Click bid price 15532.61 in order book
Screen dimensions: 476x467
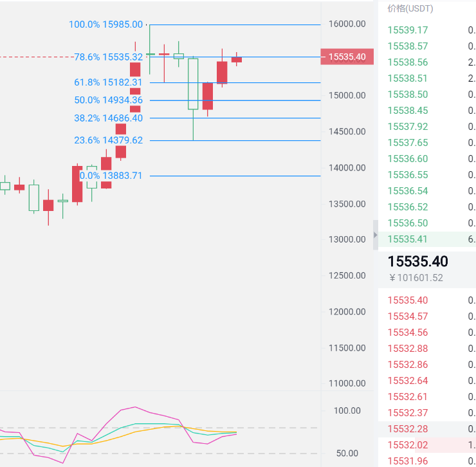click(x=408, y=397)
